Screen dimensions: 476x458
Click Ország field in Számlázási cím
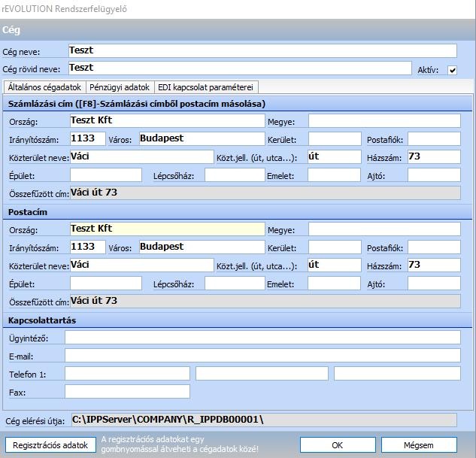pyautogui.click(x=168, y=120)
